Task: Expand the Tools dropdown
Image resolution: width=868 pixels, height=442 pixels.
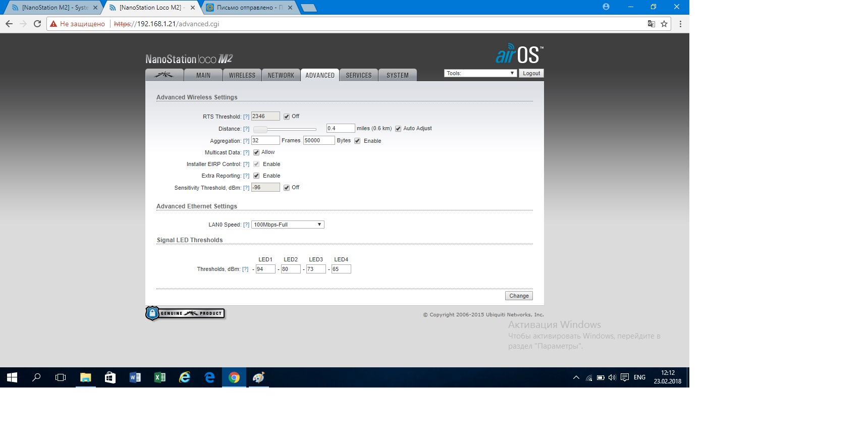Action: click(480, 73)
